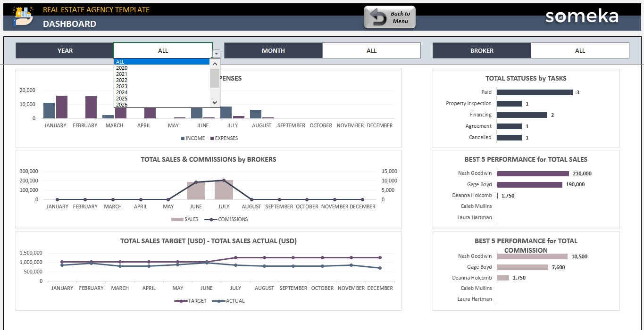644x330 pixels.
Task: Click Nash Goodwin's 210,000 sales bar
Action: pos(533,173)
